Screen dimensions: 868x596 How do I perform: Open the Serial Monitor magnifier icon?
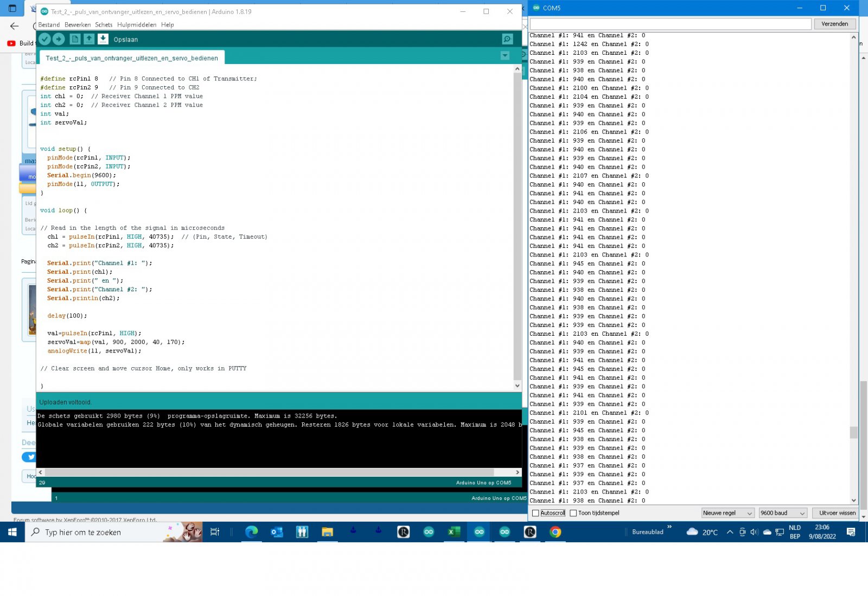click(x=507, y=39)
